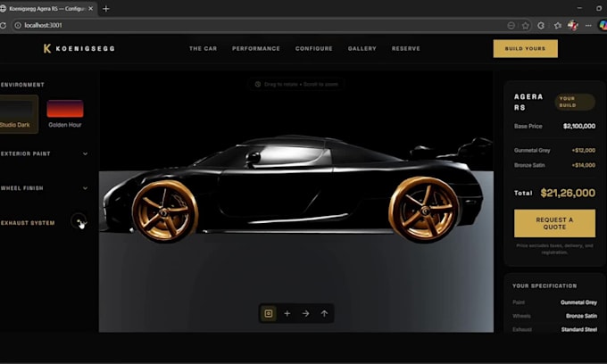Screen dimensions: 607x364
Task: Open browser settings ellipsis menu
Action: point(588,26)
